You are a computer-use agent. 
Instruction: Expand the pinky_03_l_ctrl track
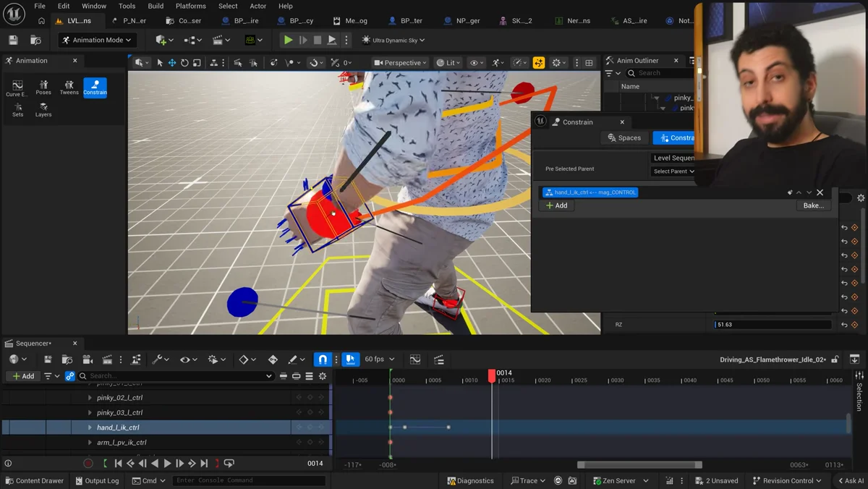[x=90, y=412]
